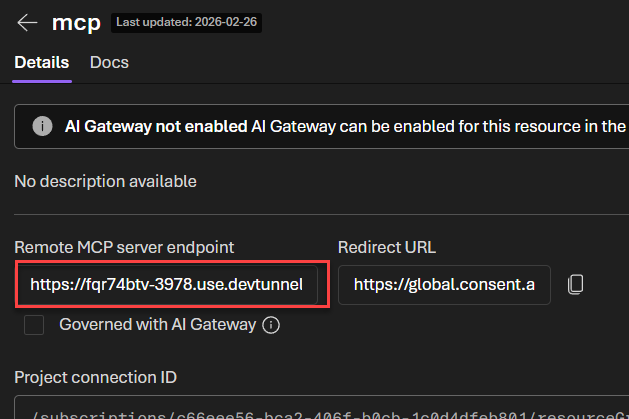Click the Project connection ID label
This screenshot has height=419, width=629.
pos(95,377)
